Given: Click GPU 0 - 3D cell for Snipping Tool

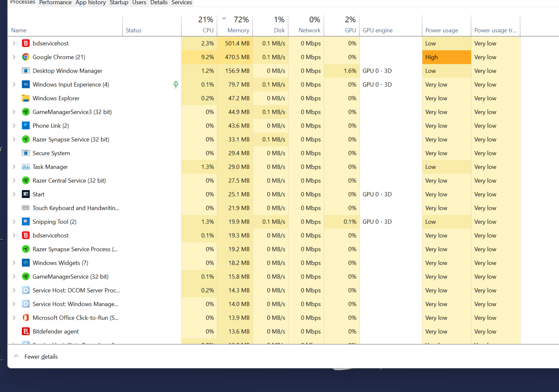Looking at the screenshot, I should tap(391, 222).
